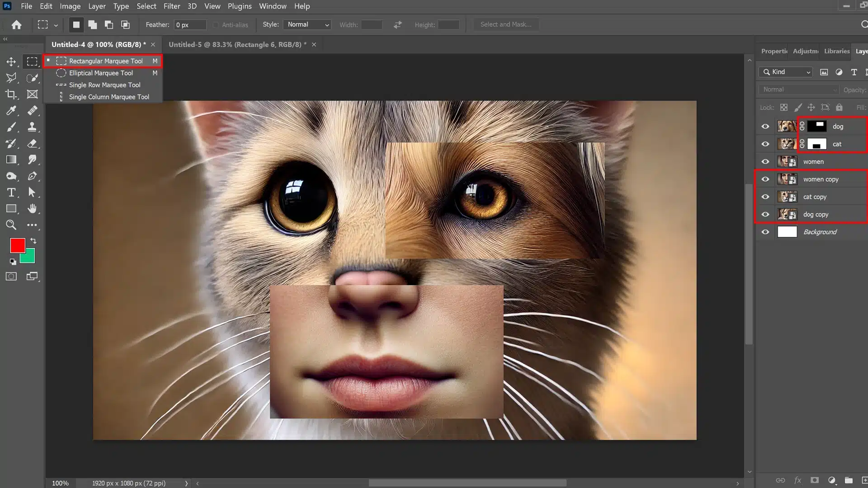Image resolution: width=868 pixels, height=488 pixels.
Task: Collapse the tools panel double arrows
Action: pos(5,39)
